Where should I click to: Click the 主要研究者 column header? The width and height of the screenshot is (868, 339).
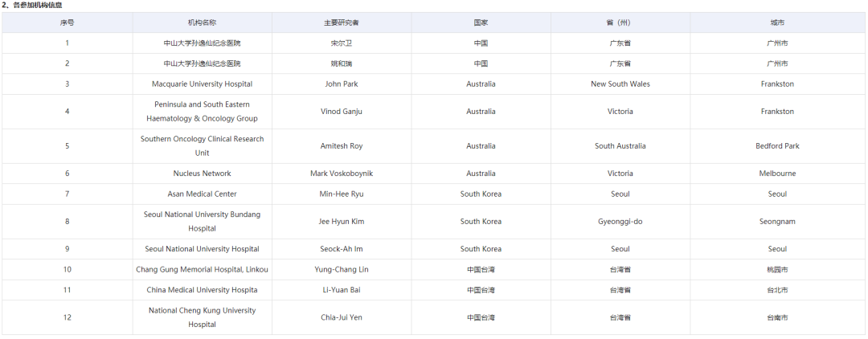coord(342,22)
